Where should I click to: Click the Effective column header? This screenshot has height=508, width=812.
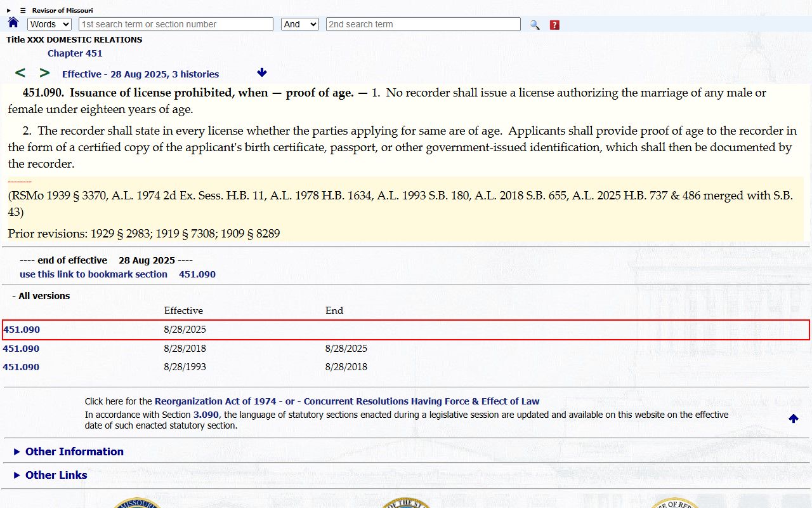tap(183, 311)
